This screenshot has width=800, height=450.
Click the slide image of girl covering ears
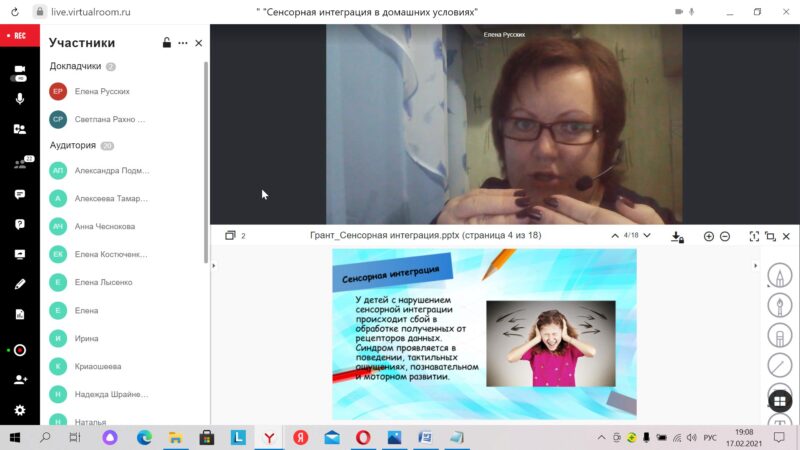click(551, 343)
